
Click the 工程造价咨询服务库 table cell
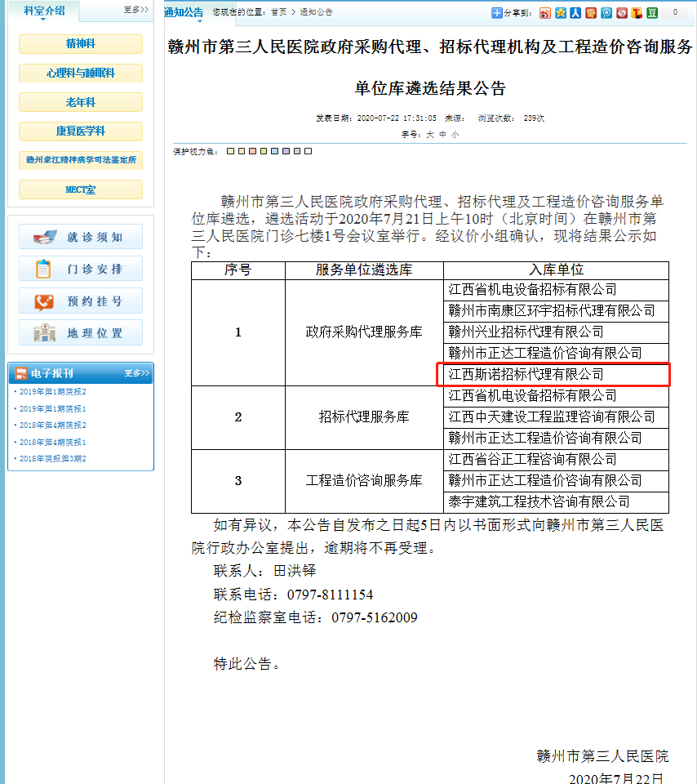[x=364, y=481]
